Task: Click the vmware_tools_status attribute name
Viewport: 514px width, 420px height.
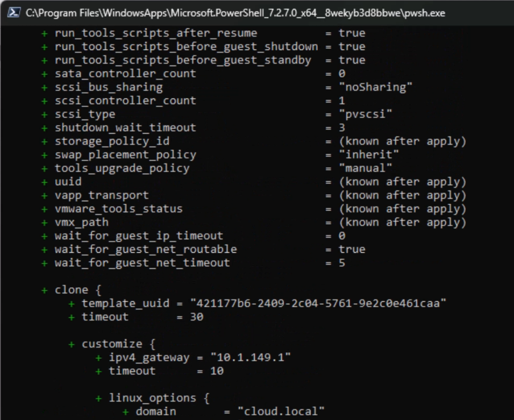Action: [x=119, y=209]
